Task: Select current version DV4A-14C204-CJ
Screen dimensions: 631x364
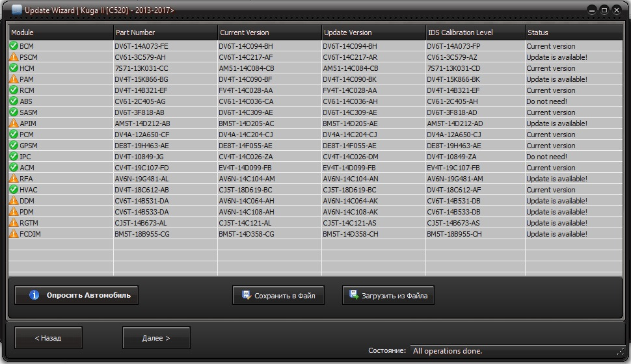Action: click(x=245, y=135)
